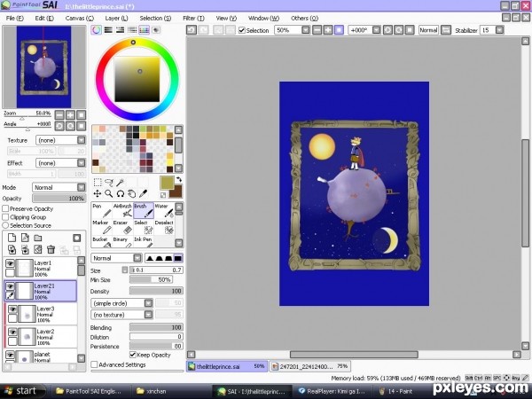Swap foreground and background colors
532x399 pixels.
(179, 179)
